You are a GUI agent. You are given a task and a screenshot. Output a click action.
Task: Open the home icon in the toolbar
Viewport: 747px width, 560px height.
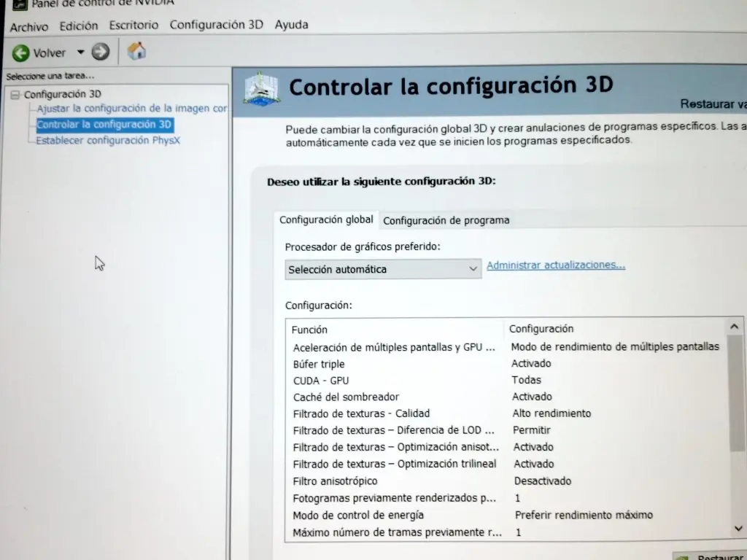tap(136, 51)
